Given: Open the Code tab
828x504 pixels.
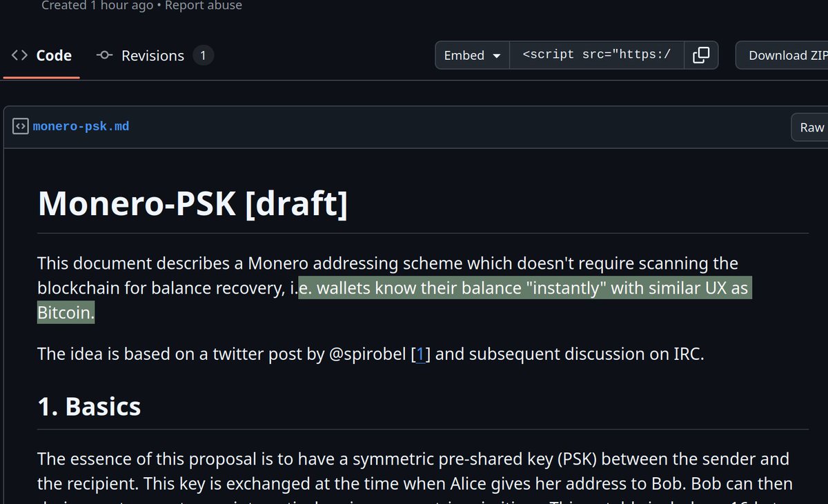Looking at the screenshot, I should tap(41, 56).
